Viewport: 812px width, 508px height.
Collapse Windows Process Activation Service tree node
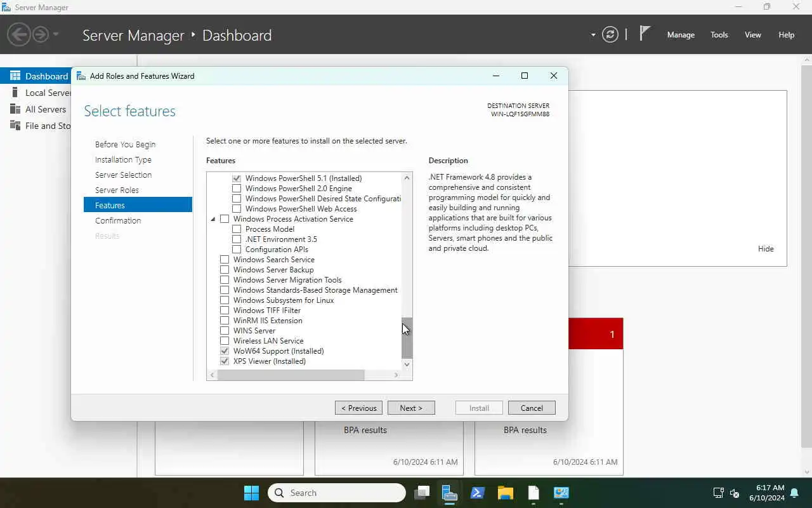[213, 219]
